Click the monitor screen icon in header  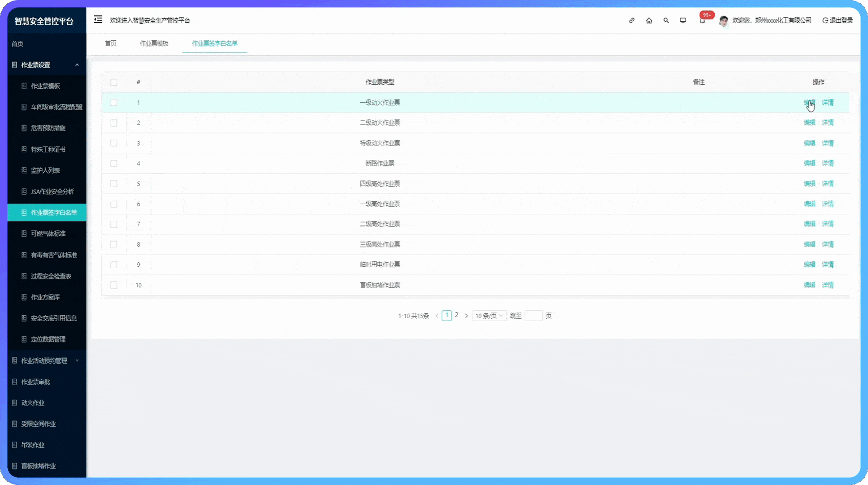click(683, 20)
